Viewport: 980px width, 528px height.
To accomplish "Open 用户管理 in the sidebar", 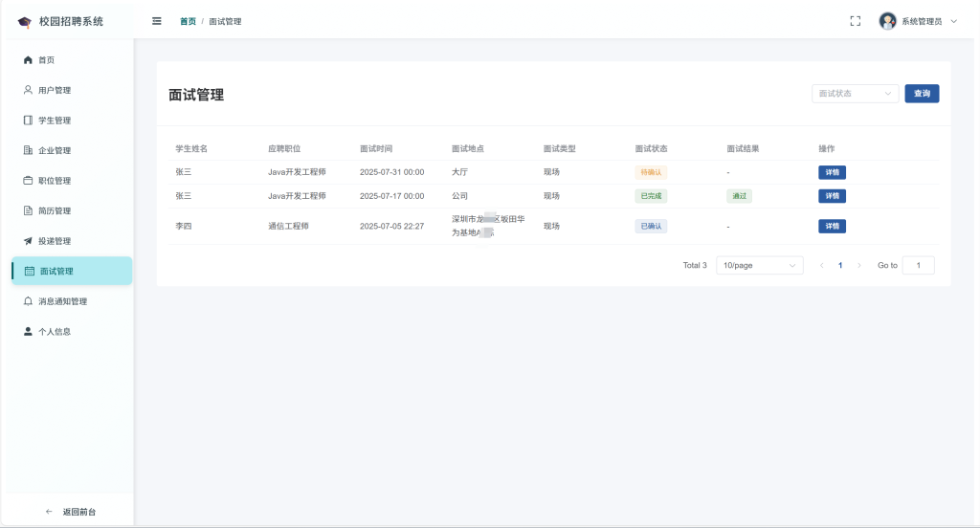I will [x=72, y=90].
